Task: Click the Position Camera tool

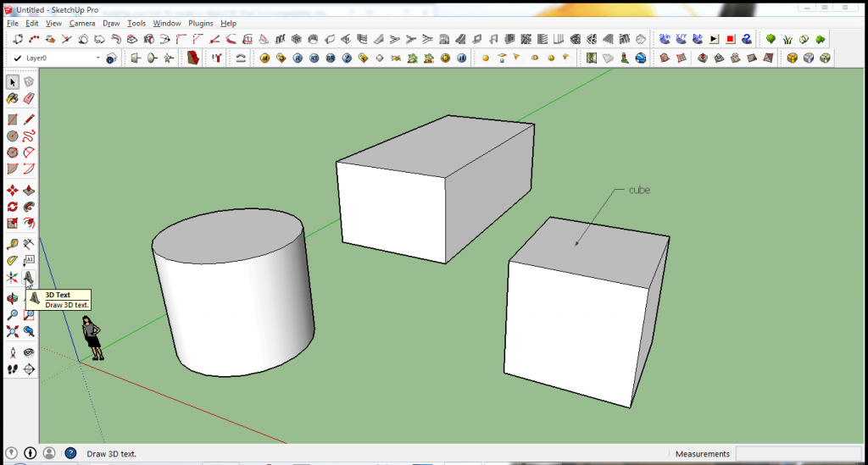Action: [x=12, y=352]
